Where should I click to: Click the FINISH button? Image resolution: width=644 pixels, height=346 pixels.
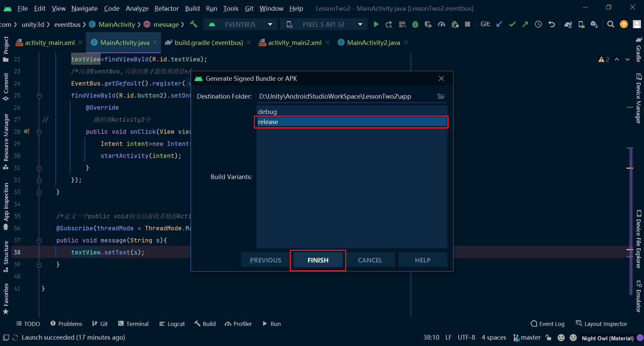[318, 260]
